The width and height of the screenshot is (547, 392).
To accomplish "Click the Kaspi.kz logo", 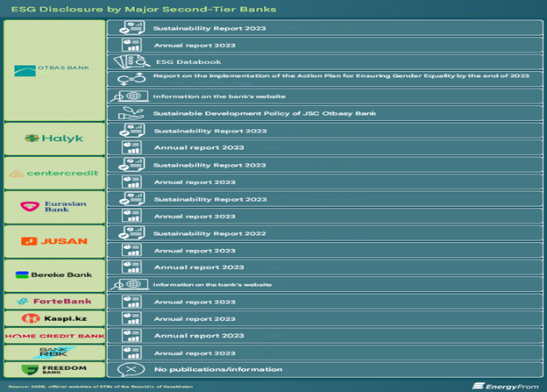I will tap(54, 318).
